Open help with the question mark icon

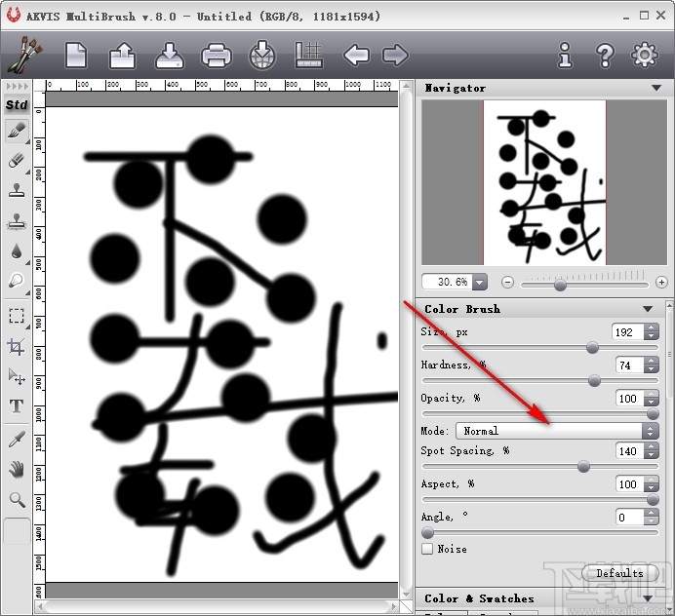[x=605, y=55]
